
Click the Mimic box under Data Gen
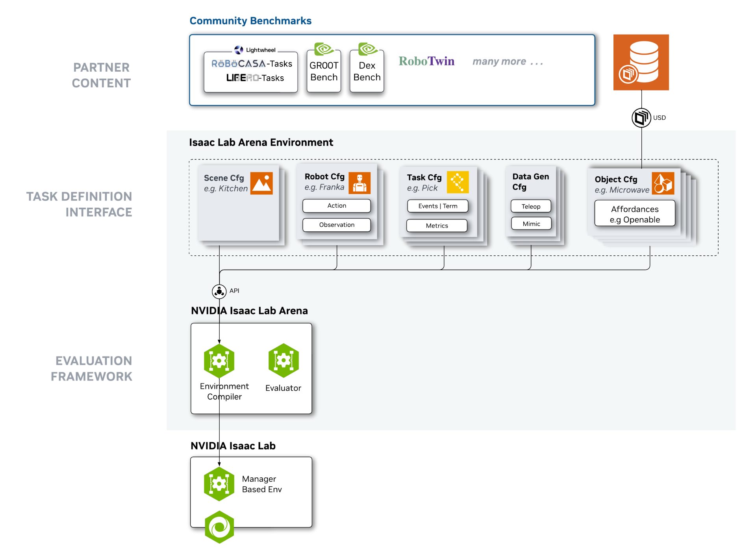[x=531, y=224]
